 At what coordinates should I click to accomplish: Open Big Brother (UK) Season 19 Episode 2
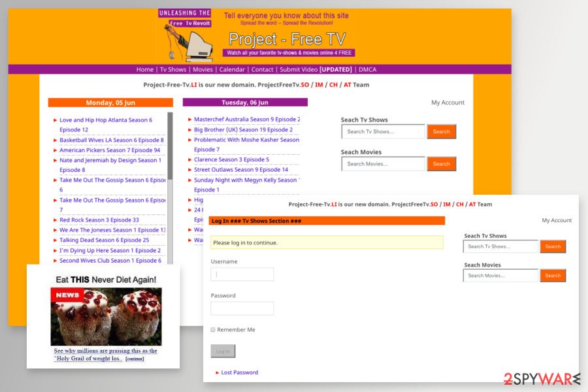click(244, 129)
